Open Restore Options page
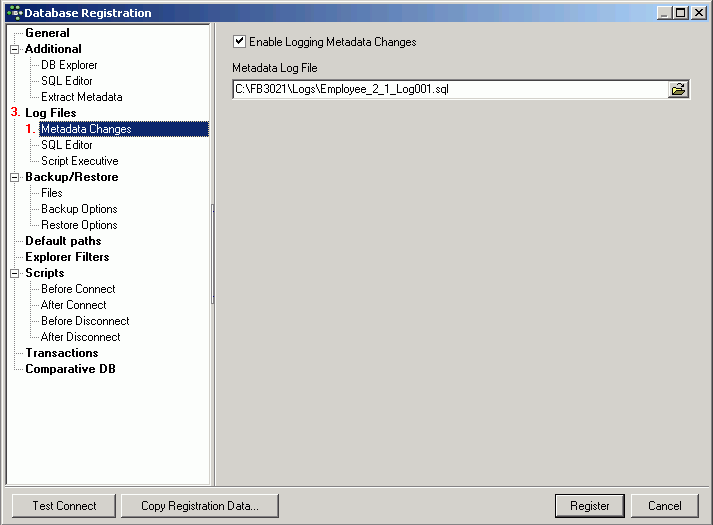713x525 pixels. tap(79, 225)
